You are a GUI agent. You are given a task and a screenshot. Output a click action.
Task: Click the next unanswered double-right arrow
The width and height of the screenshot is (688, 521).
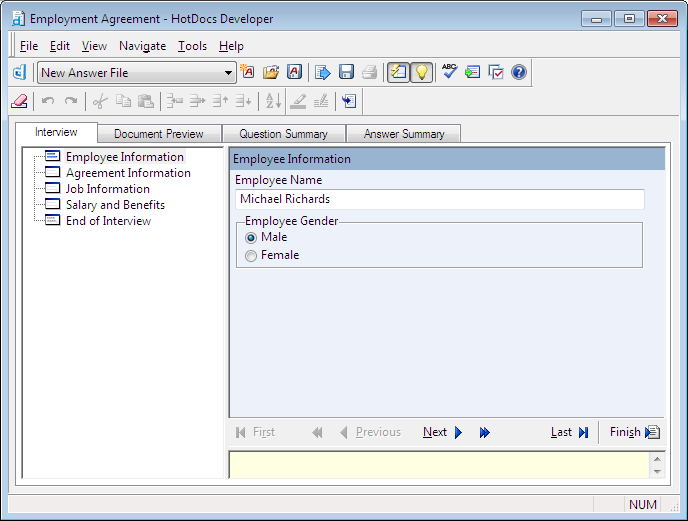pos(484,433)
